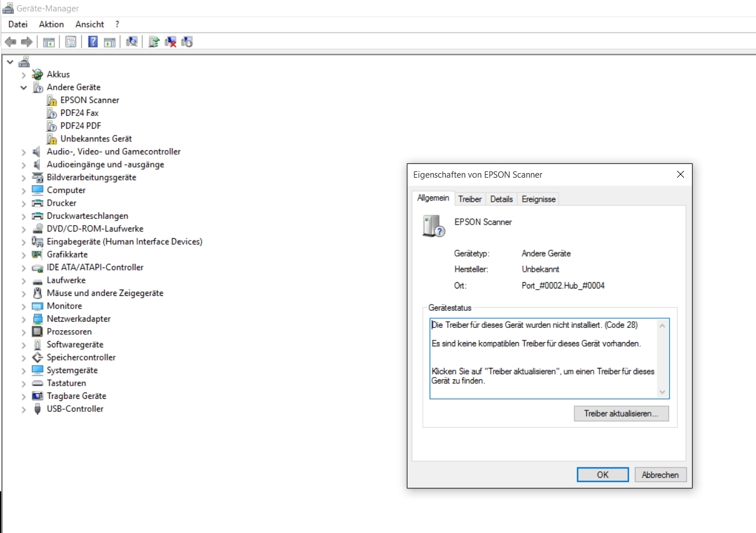This screenshot has height=533, width=756.
Task: Click the Mäuse und andere Zeigegeräte icon
Action: (38, 293)
